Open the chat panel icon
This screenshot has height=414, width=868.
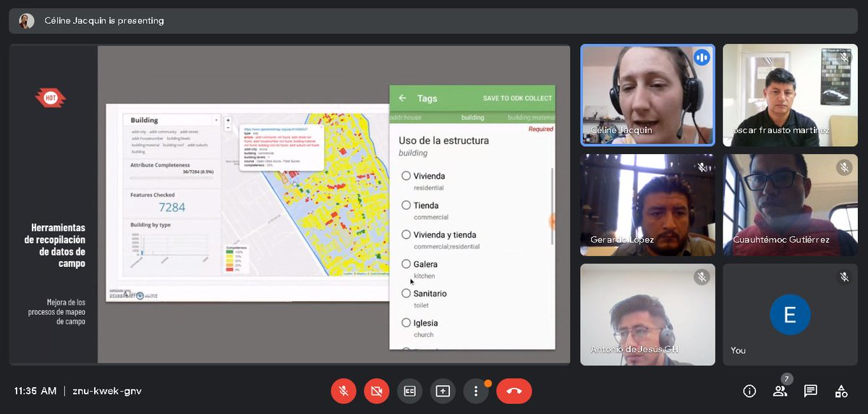[810, 391]
